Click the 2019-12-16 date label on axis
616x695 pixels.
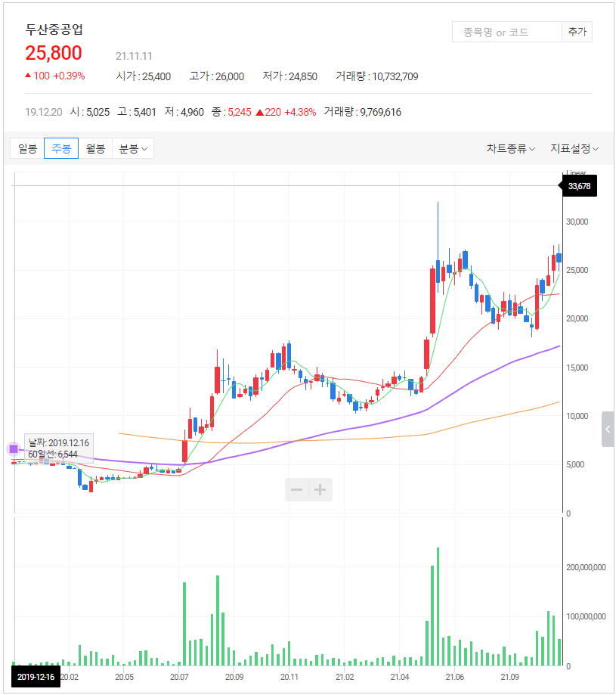[36, 677]
